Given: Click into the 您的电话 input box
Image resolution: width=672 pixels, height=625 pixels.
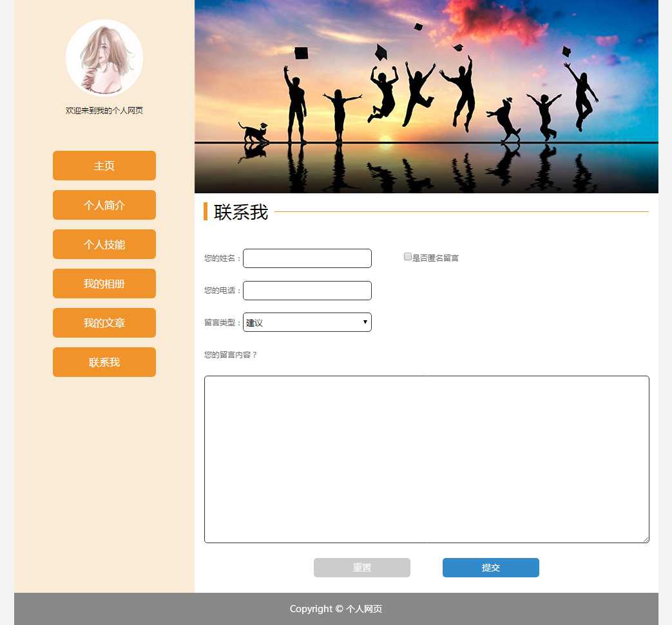Looking at the screenshot, I should [x=307, y=291].
